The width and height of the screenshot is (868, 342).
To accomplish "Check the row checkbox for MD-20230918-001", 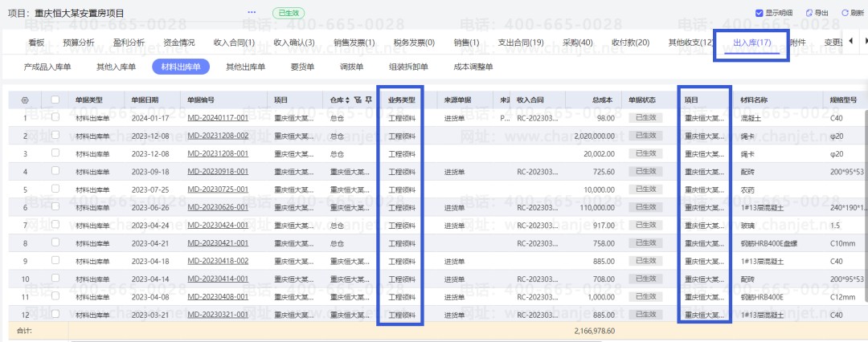I will pyautogui.click(x=55, y=171).
